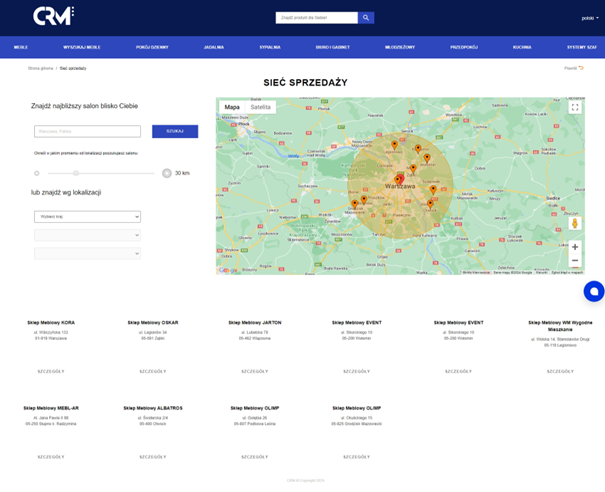Switch map to Satelita view
605x492 pixels.
pos(260,107)
